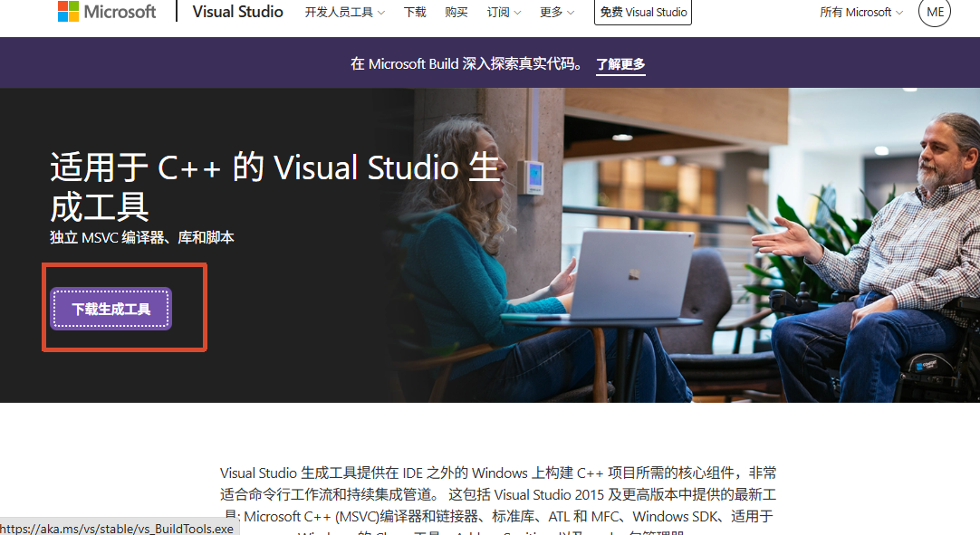Expand the 更多 dropdown
The width and height of the screenshot is (980, 535).
[x=557, y=13]
